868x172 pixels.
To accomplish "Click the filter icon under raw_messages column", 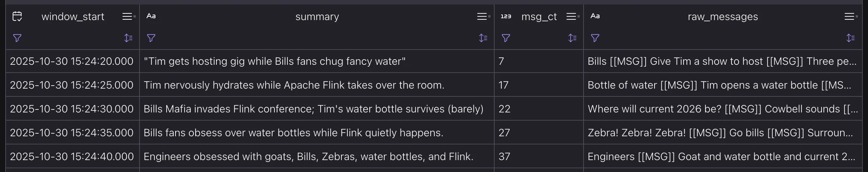I will tap(595, 38).
